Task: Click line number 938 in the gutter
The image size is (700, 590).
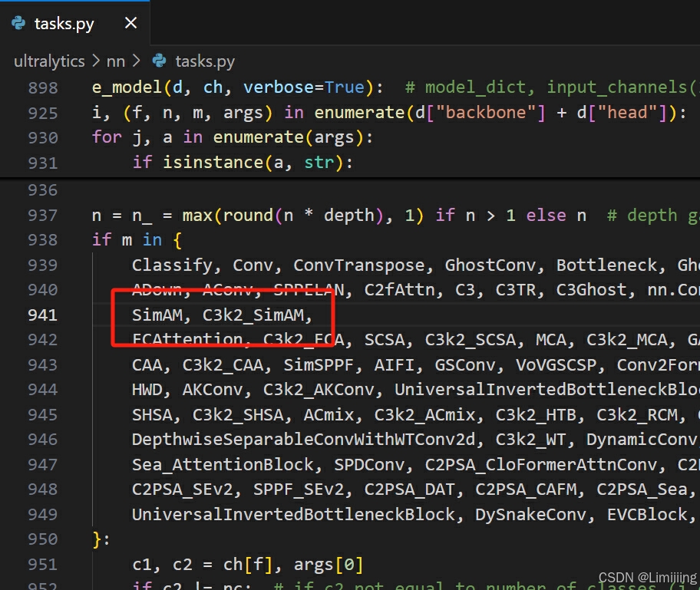Action: pos(43,240)
